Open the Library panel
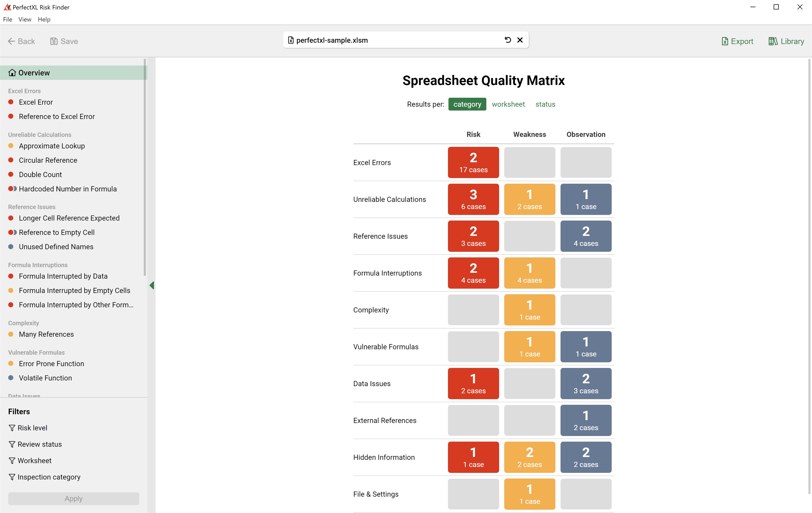Screen dimensions: 812x513 click(786, 41)
